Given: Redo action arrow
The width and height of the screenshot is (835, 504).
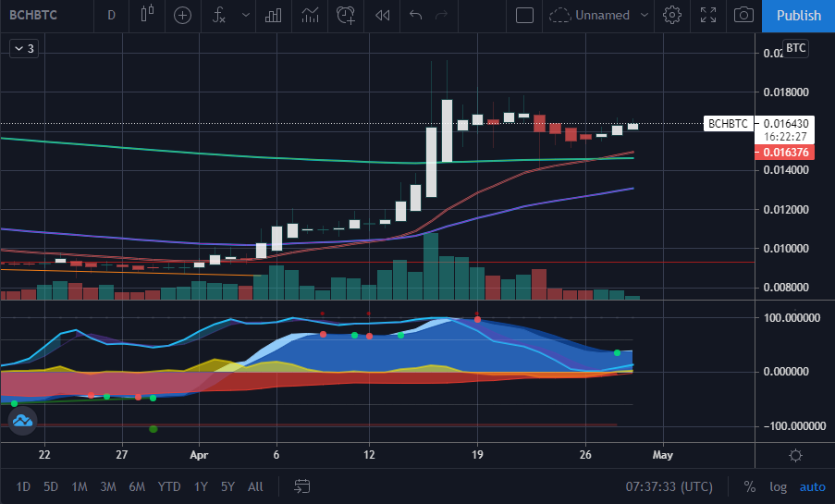Looking at the screenshot, I should click(441, 15).
